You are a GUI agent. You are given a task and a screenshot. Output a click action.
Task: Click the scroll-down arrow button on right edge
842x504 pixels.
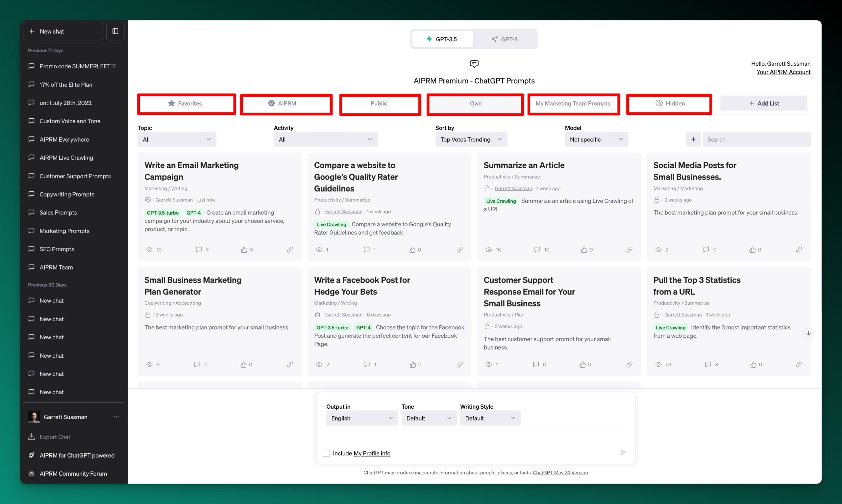pos(808,333)
